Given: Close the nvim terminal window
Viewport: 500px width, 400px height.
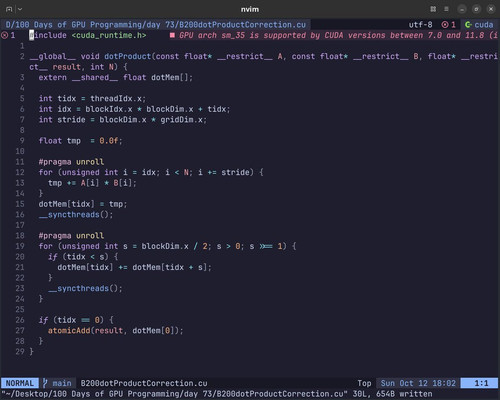Looking at the screenshot, I should click(491, 9).
